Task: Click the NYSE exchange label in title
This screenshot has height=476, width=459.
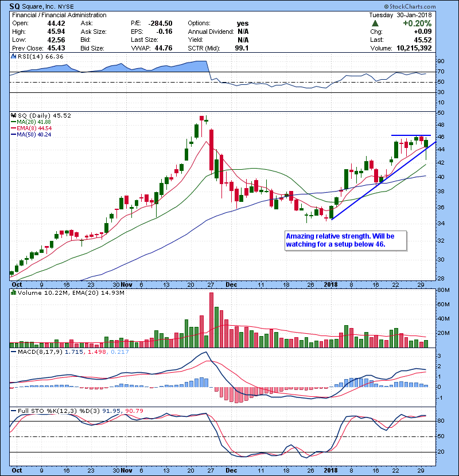Action: tap(65, 7)
